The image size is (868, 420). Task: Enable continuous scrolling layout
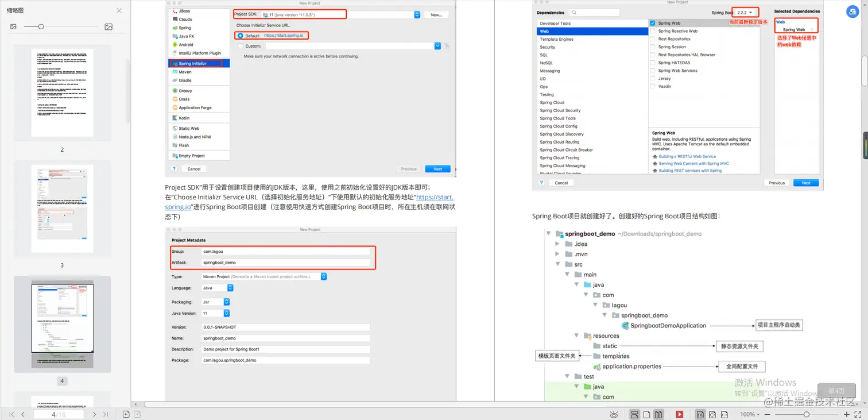tap(635, 414)
